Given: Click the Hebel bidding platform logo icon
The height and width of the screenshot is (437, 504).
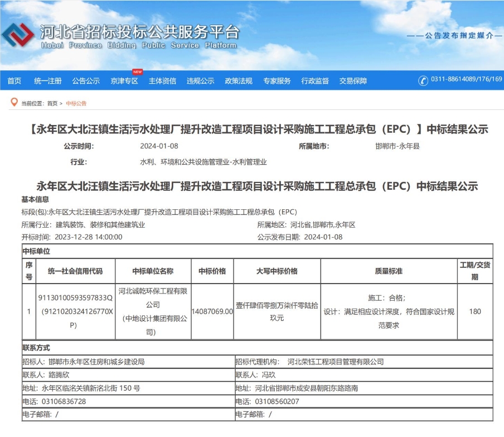Looking at the screenshot, I should tap(18, 36).
